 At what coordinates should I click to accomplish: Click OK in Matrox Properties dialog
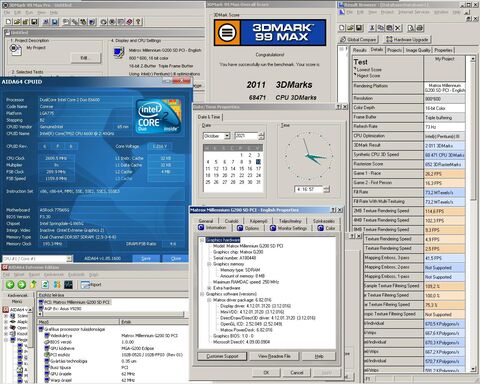click(266, 372)
